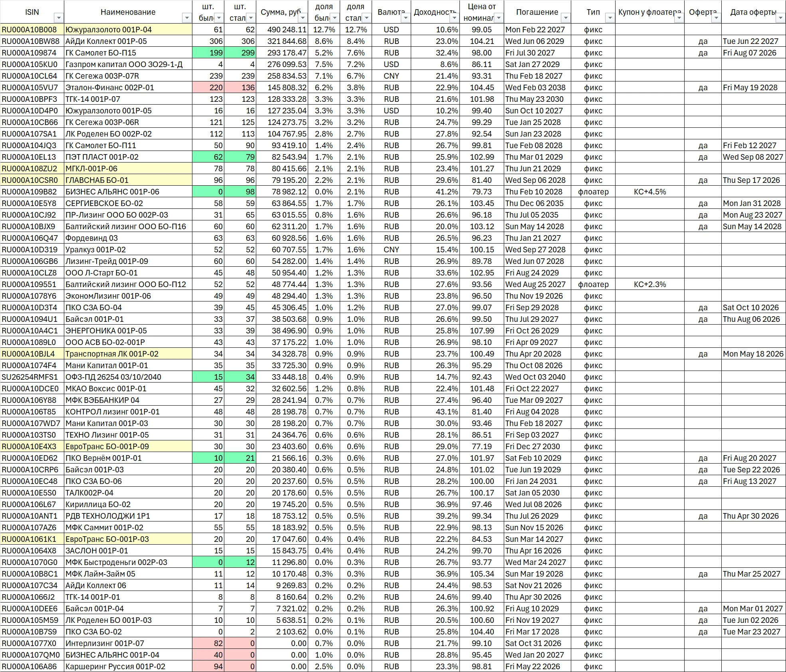Click the red cell 82 for Интерлизинг 001Р-07
The height and width of the screenshot is (672, 786).
click(208, 643)
